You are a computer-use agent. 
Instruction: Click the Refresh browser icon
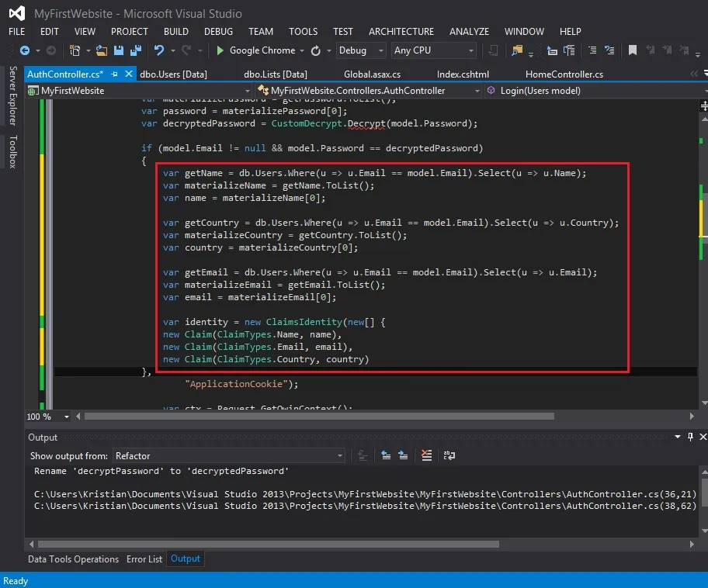(x=316, y=50)
